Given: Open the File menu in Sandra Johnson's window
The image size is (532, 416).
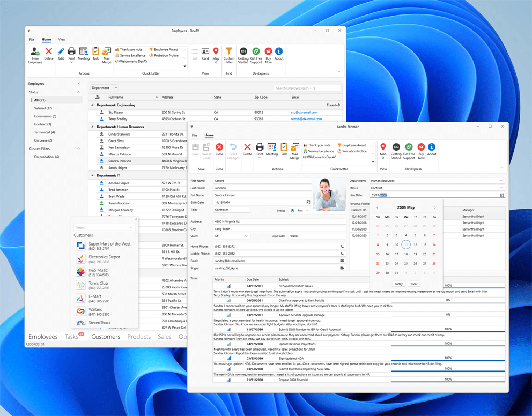Looking at the screenshot, I should point(194,136).
